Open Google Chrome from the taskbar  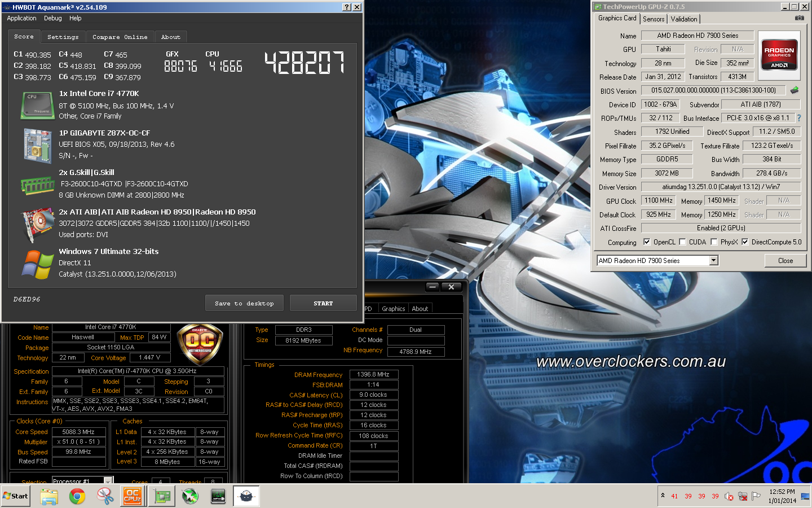coord(77,496)
